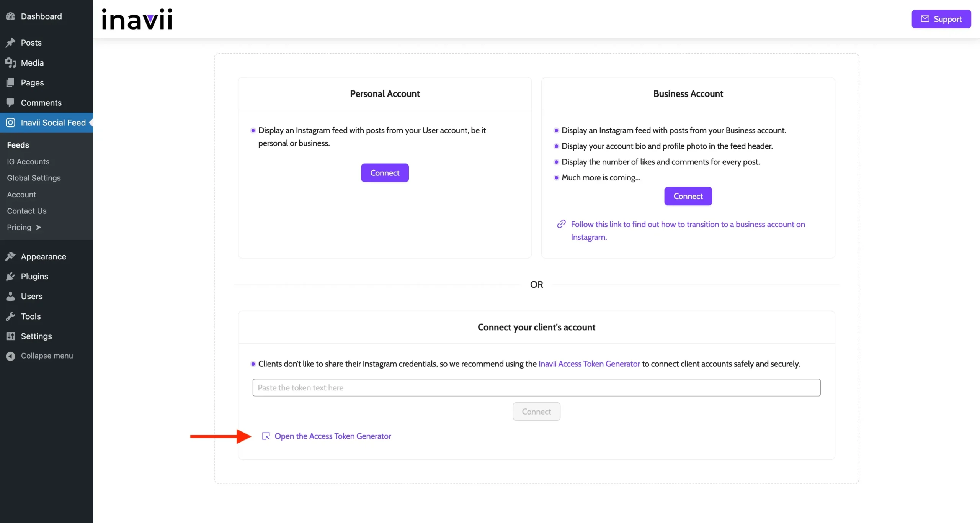Click the Dashboard gauge icon
The width and height of the screenshot is (980, 523).
10,16
